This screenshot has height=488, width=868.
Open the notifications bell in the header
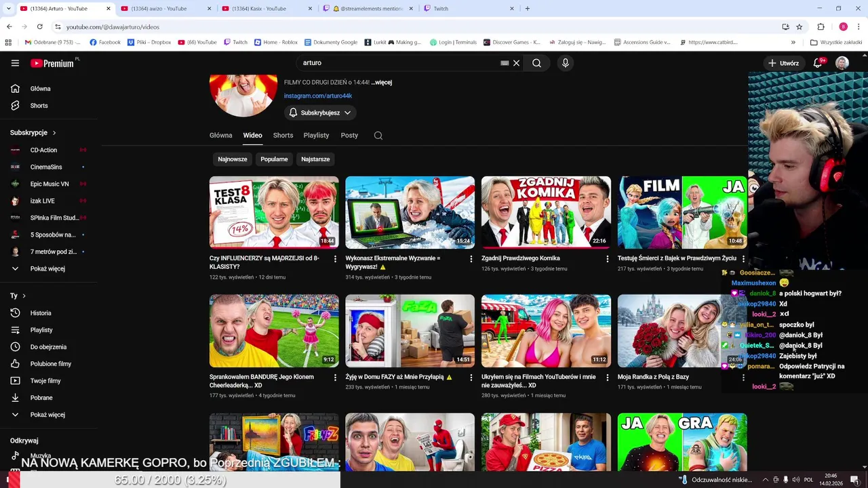(818, 63)
